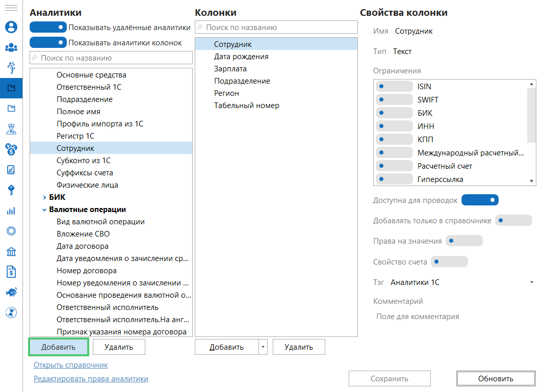
Task: Click the currency exchange sidebar icon
Action: coord(11,149)
